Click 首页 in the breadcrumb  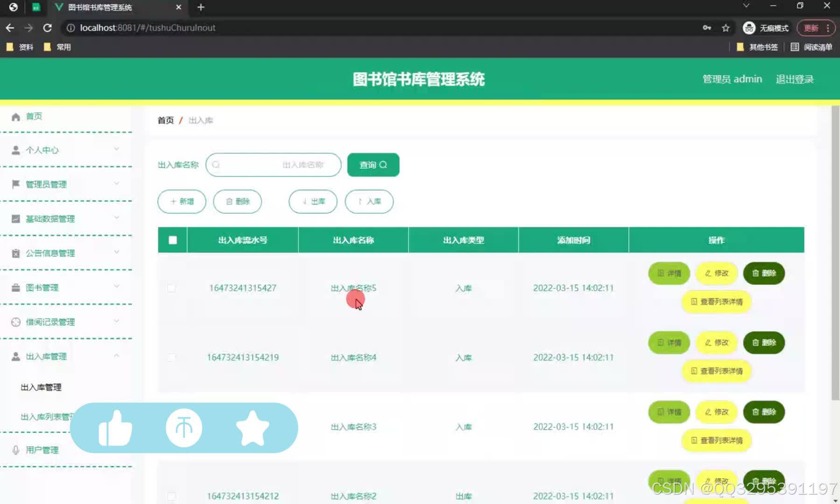(x=166, y=120)
